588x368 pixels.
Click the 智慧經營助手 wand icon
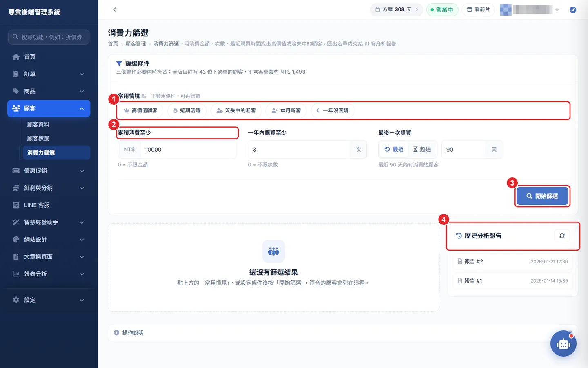point(16,222)
